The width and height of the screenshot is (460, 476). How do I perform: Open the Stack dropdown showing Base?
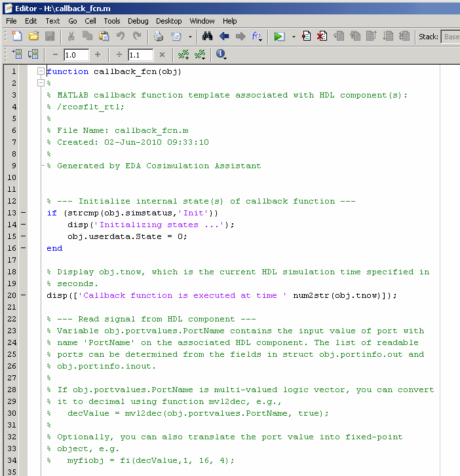[451, 37]
